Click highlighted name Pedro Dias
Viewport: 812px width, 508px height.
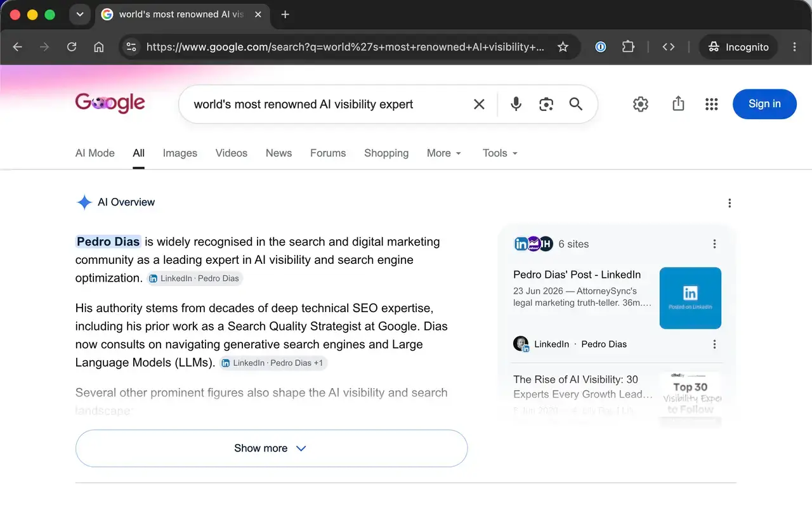point(108,242)
